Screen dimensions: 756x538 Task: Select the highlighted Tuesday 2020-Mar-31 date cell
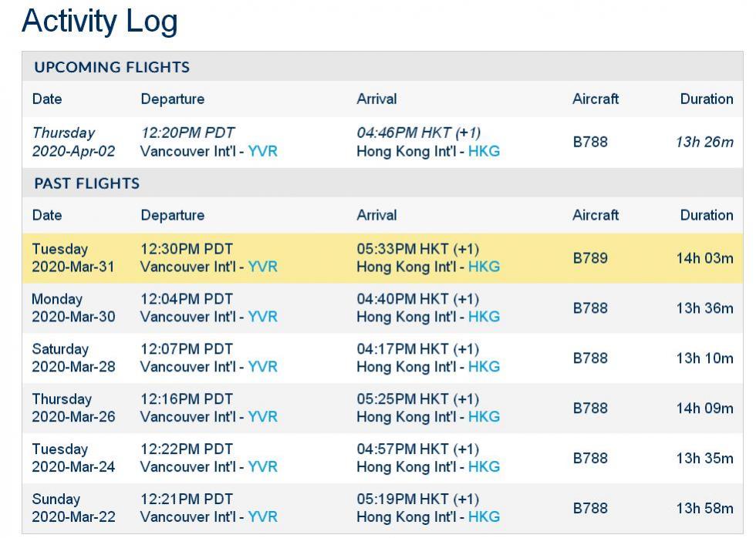pyautogui.click(x=73, y=258)
